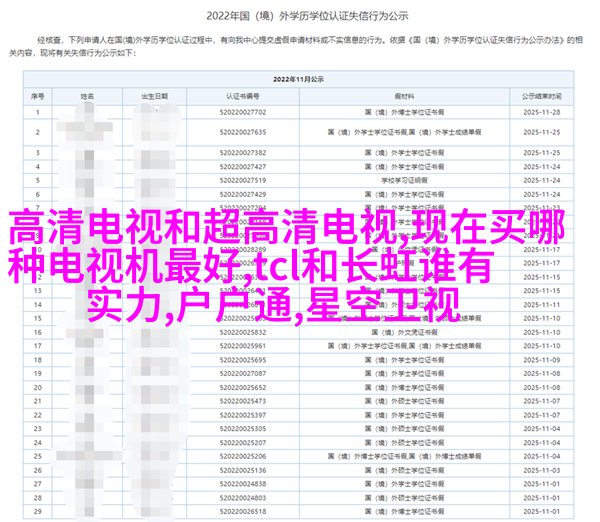Select certificate number 520220027087
The image size is (600, 522).
click(243, 374)
